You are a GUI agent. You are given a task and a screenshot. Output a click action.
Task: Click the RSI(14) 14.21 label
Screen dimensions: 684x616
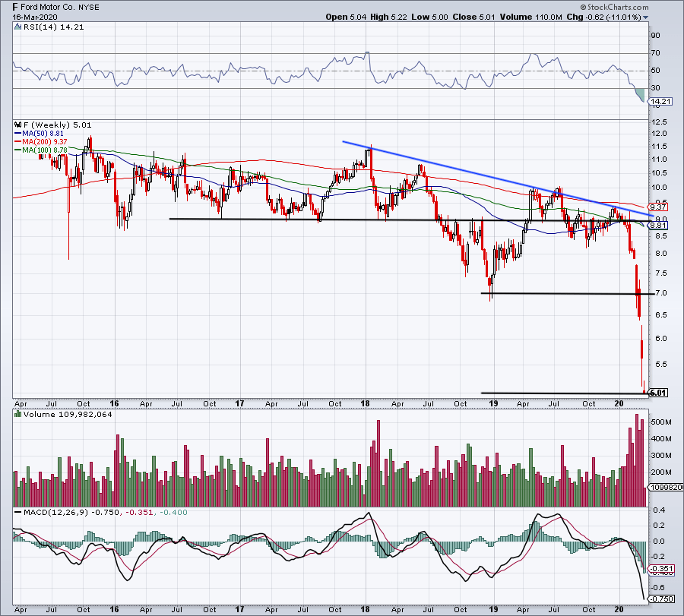[x=54, y=27]
